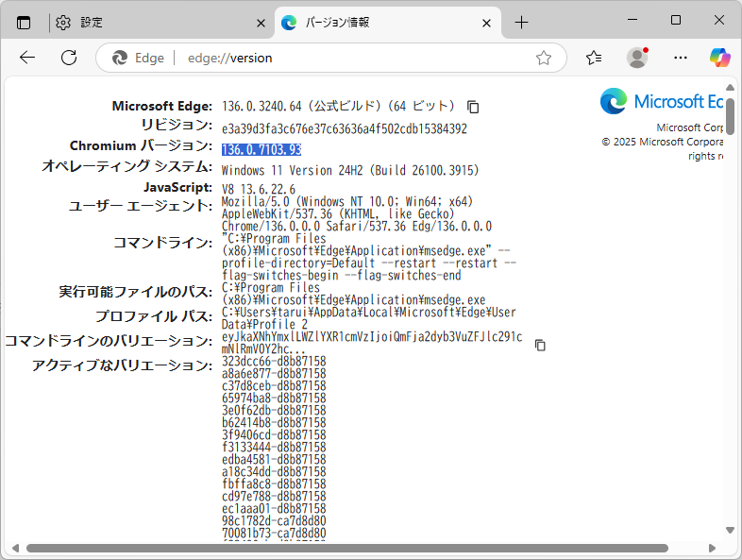This screenshot has width=742, height=560.
Task: Open a new tab with plus button
Action: coord(521,23)
